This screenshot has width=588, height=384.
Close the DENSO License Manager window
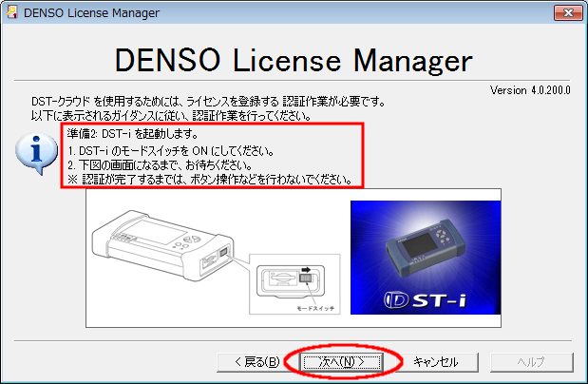click(568, 12)
